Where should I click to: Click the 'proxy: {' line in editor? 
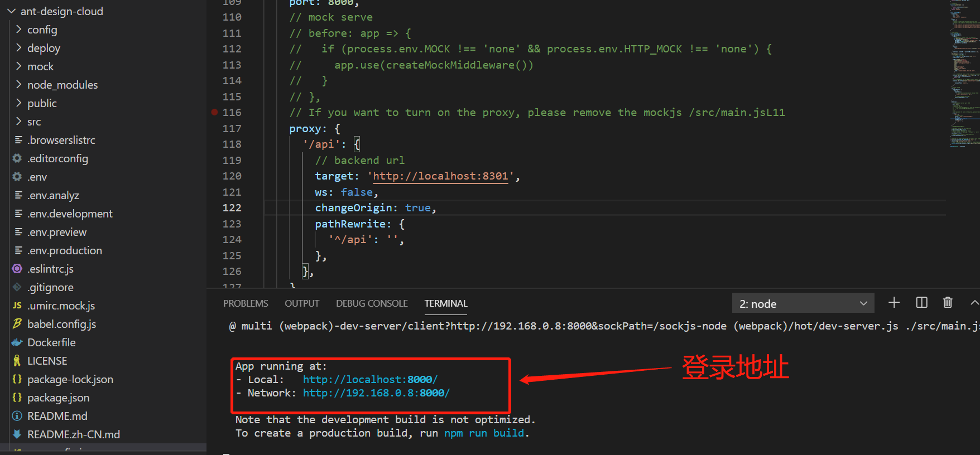point(315,129)
